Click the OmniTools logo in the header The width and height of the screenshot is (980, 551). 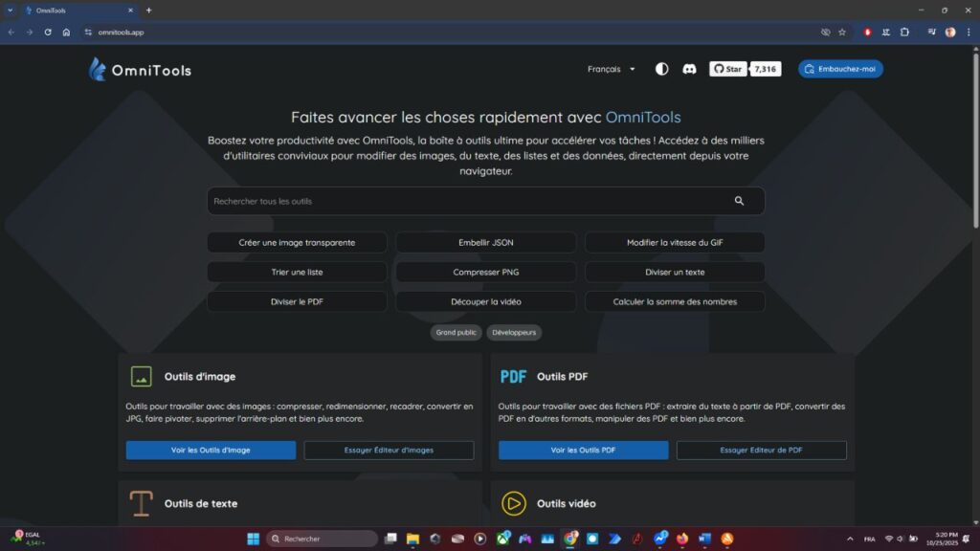click(x=141, y=69)
